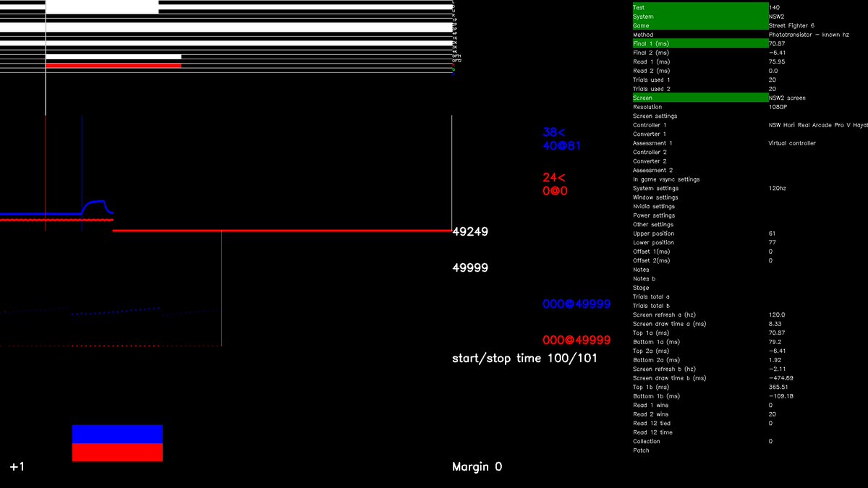Click the Assessment 1 label
The image size is (868, 488).
click(652, 143)
